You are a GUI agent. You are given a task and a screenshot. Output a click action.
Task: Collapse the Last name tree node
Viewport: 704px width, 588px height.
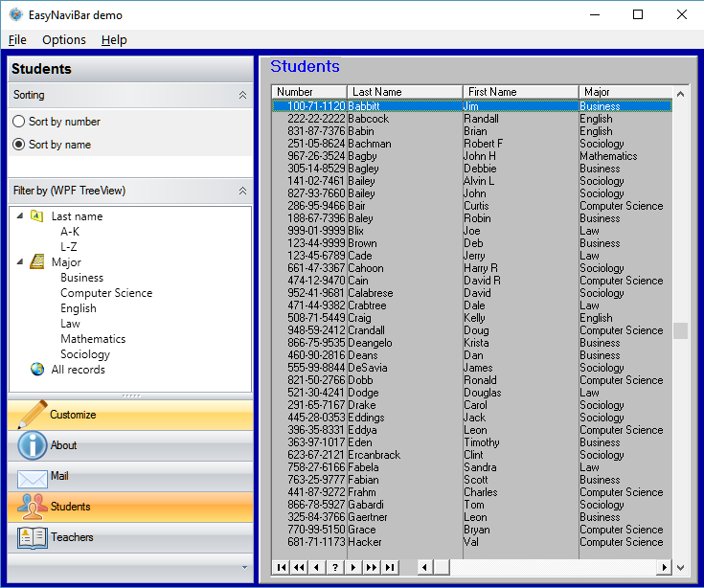(x=20, y=216)
